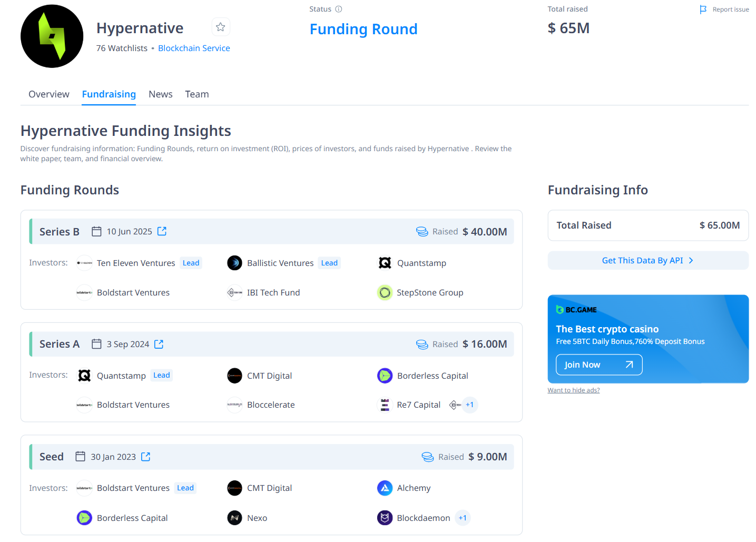Select the Fundraising tab

(x=109, y=94)
